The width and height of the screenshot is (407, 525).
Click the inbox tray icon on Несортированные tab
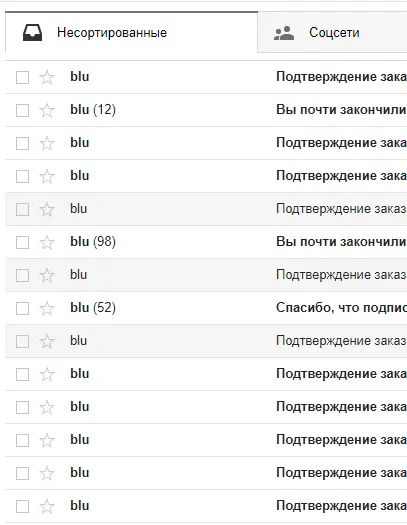32,32
